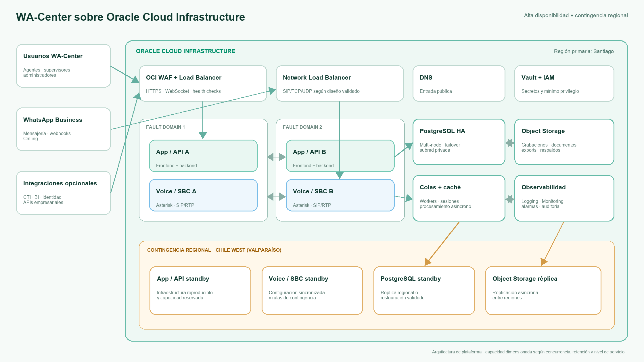Select the Observabilidad box
The height and width of the screenshot is (362, 644).
[564, 198]
